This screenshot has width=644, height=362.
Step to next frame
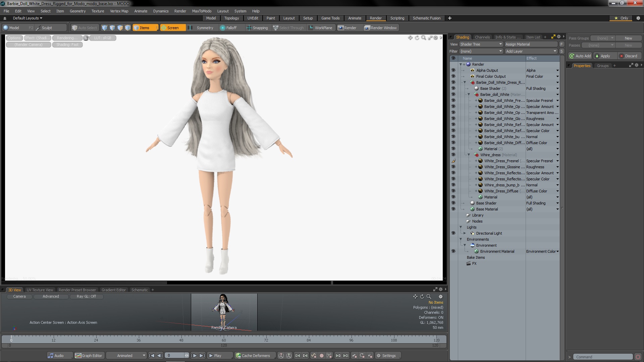pyautogui.click(x=194, y=356)
